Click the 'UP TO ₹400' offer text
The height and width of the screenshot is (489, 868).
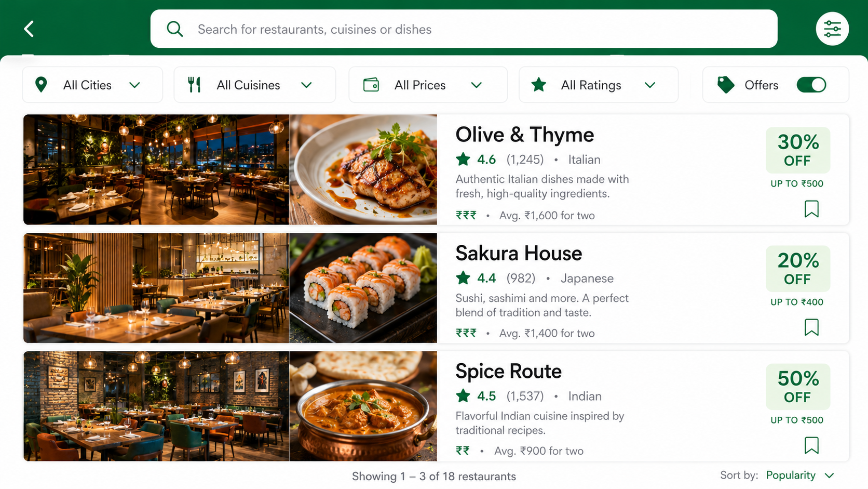point(797,302)
